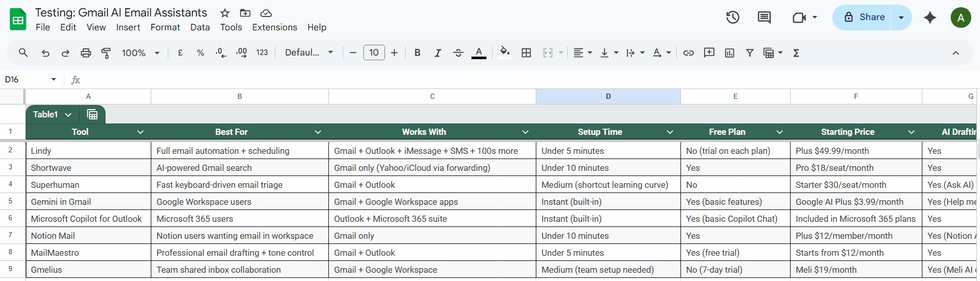The image size is (980, 281).
Task: Open Share options dropdown arrow
Action: click(901, 17)
